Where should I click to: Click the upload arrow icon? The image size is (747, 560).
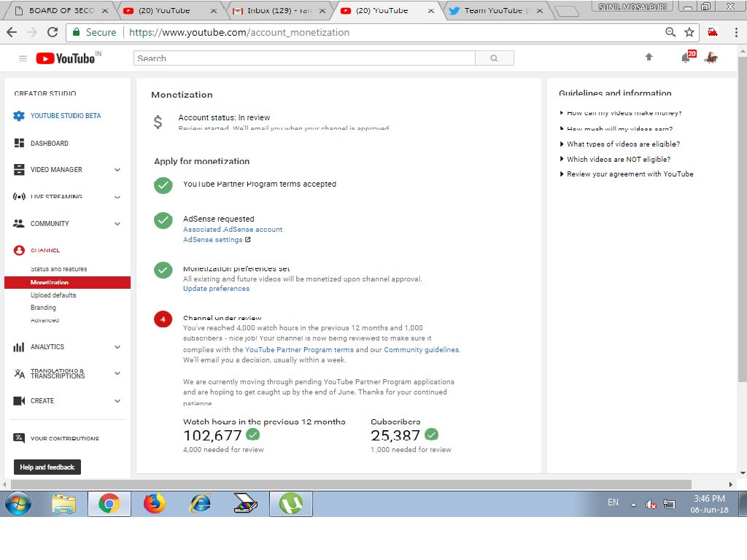(649, 57)
